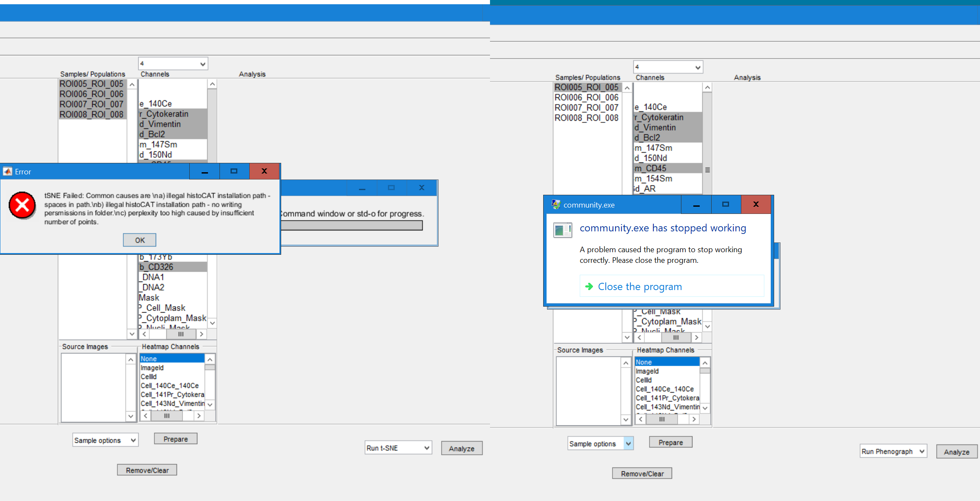
Task: Open the Run t-SNE analysis dropdown
Action: (x=398, y=447)
